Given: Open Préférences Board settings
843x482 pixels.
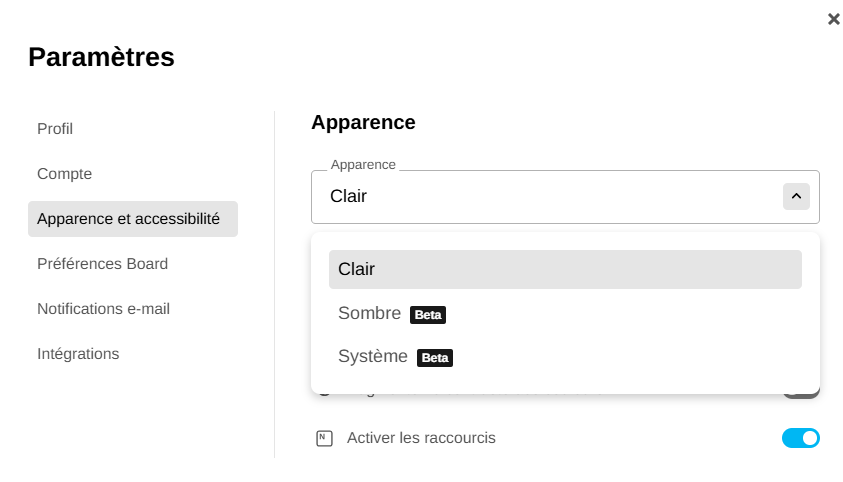Looking at the screenshot, I should coord(103,264).
